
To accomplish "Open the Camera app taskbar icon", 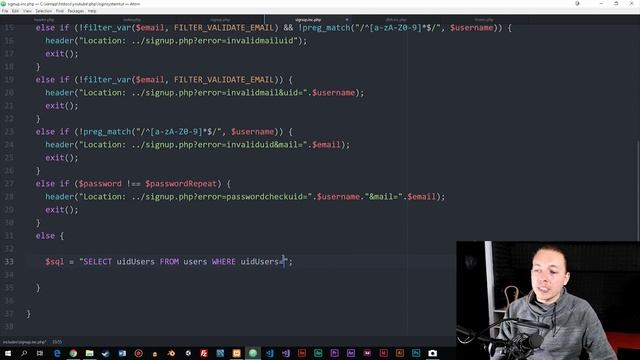I will tap(433, 353).
